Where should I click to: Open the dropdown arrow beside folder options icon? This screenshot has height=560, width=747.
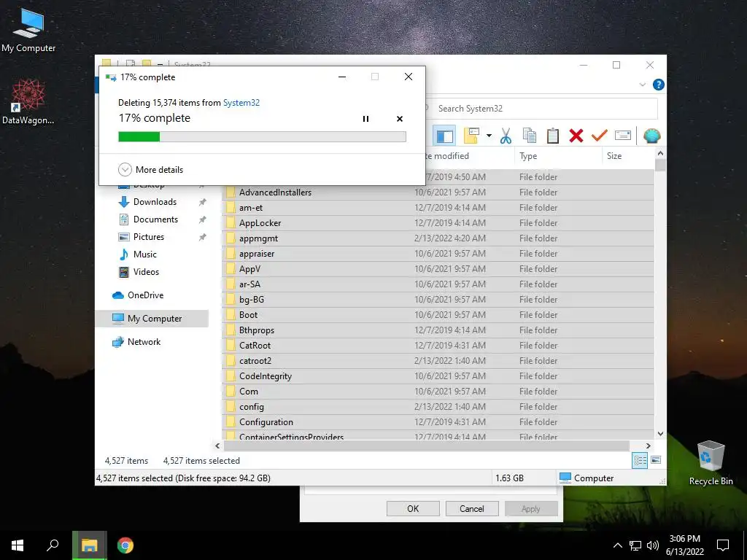[489, 136]
